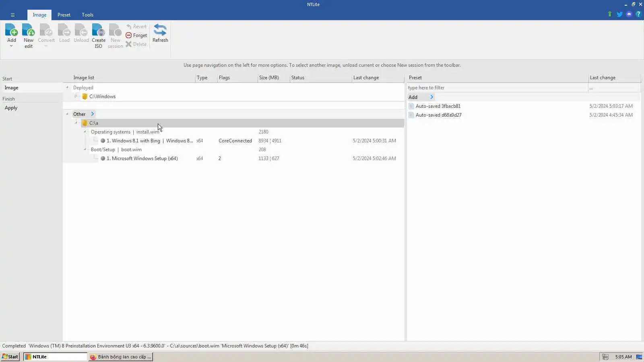Click the 5:05 AM system clock

pyautogui.click(x=623, y=357)
